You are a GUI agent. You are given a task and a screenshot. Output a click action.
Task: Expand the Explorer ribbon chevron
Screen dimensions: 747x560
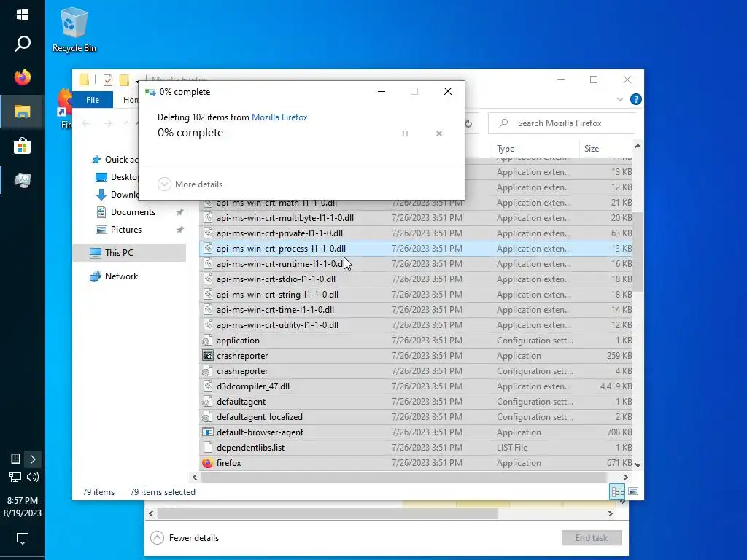click(x=620, y=99)
